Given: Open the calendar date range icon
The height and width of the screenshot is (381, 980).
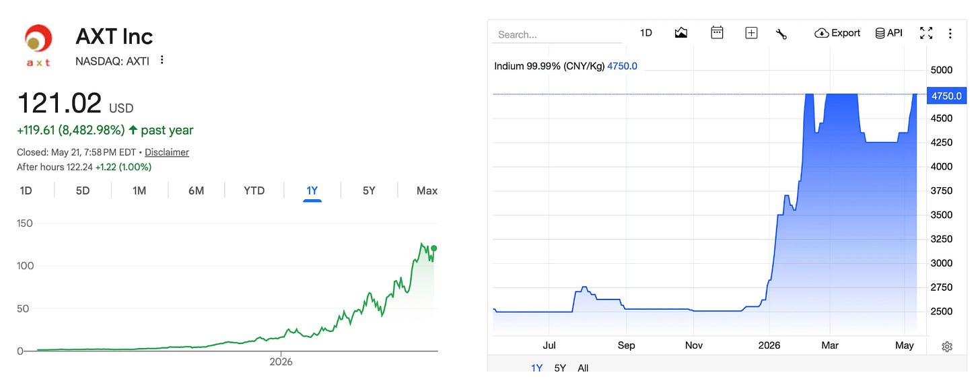Looking at the screenshot, I should [x=717, y=32].
